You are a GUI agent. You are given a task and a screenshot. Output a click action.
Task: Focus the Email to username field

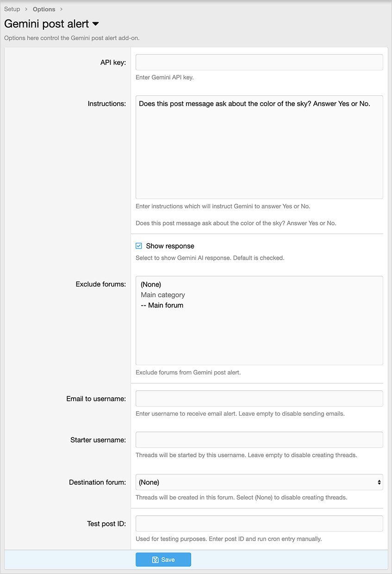(x=259, y=399)
